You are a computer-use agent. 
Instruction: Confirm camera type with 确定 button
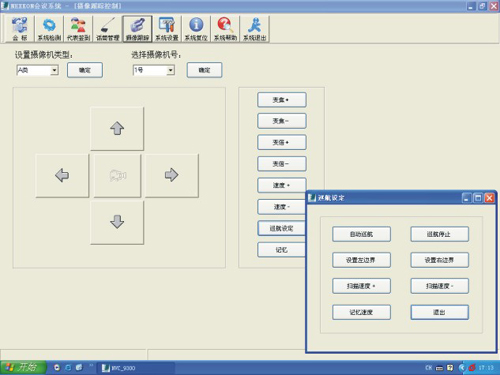85,70
